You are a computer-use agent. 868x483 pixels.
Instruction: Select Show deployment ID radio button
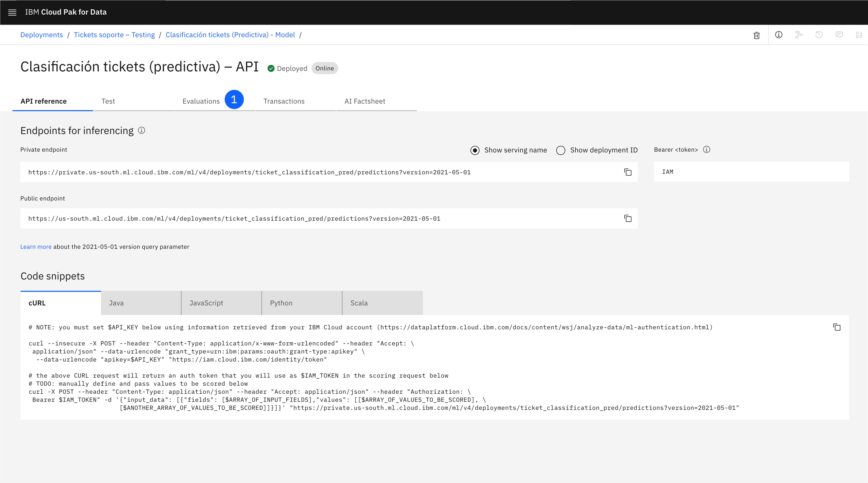pos(561,150)
